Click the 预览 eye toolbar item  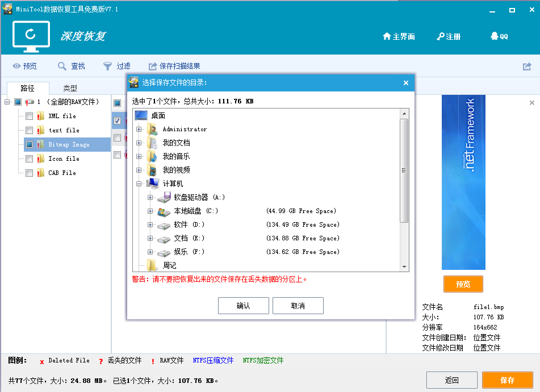pyautogui.click(x=24, y=66)
